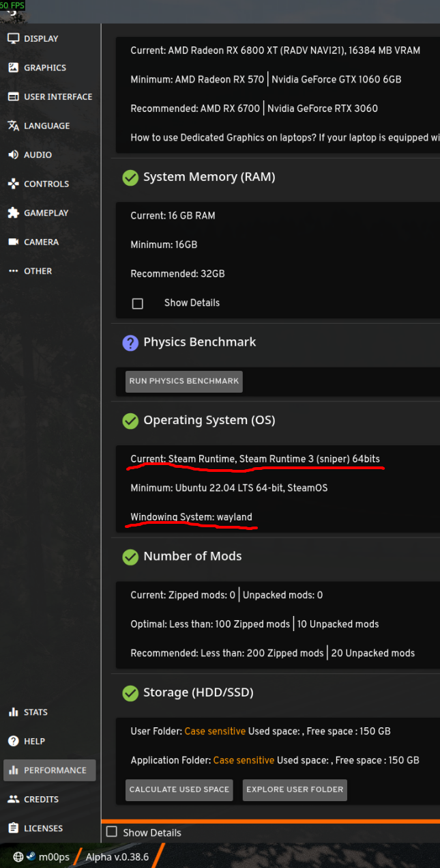Click the Operating System (OS) heading

[x=209, y=420]
